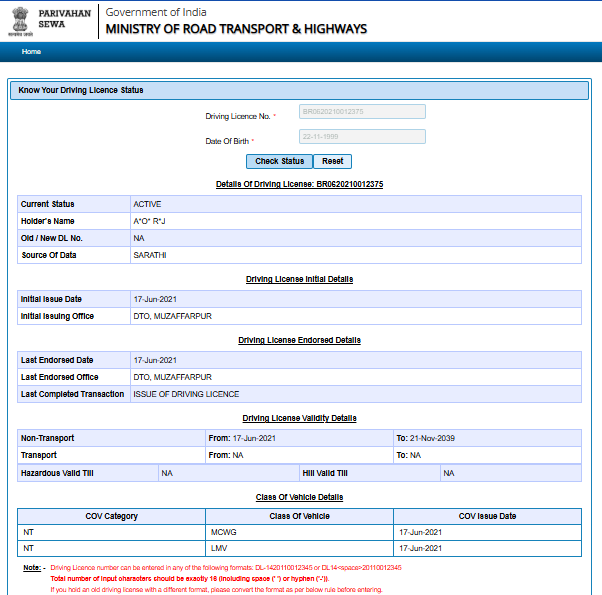
Task: Select the MCWG class of vehicle cell
Action: [223, 532]
